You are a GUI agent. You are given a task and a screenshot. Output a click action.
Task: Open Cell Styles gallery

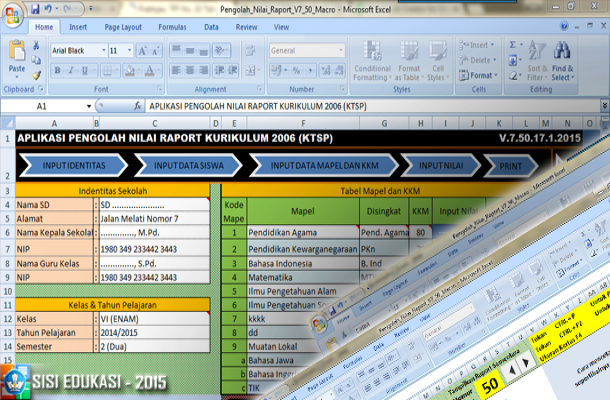438,61
